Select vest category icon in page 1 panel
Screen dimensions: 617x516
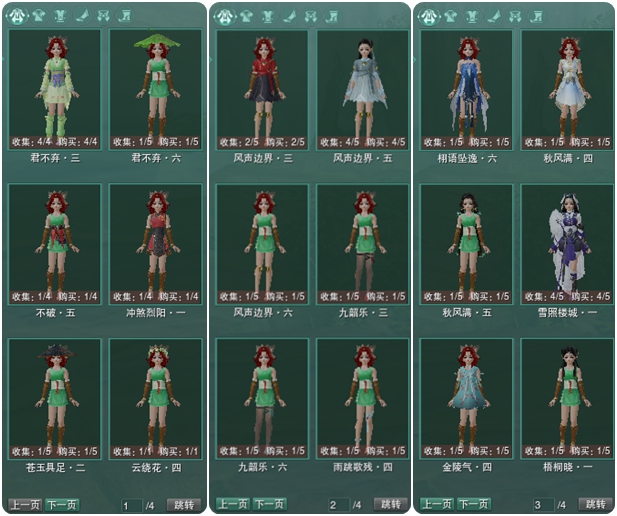click(x=60, y=16)
